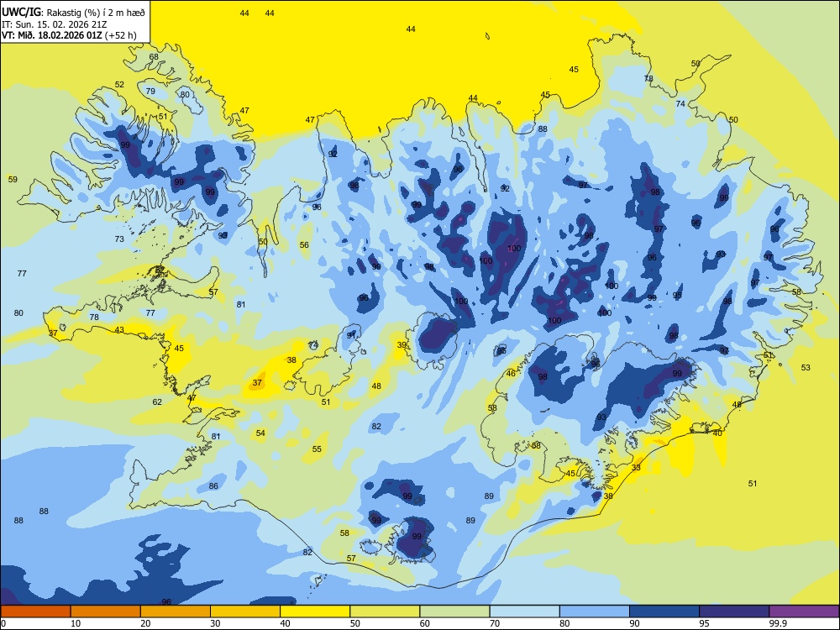Screen dimensions: 840x630
Task: Select the map humidity value 62
Action: (157, 402)
